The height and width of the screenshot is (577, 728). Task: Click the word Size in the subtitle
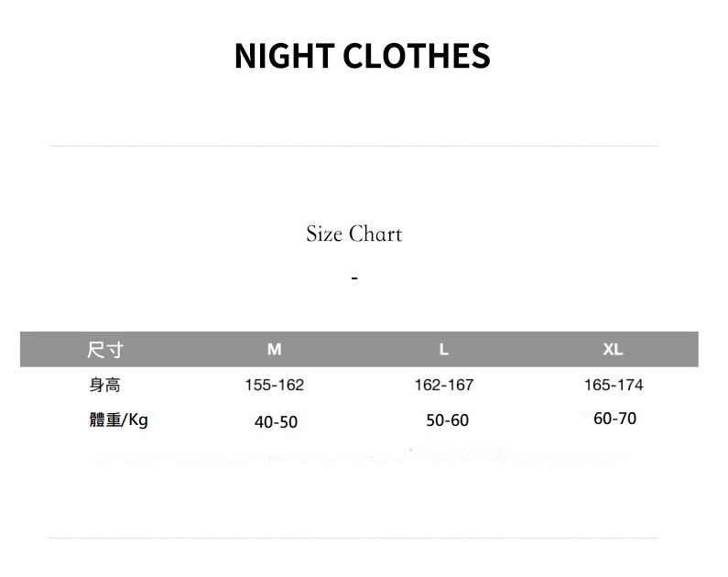(323, 234)
